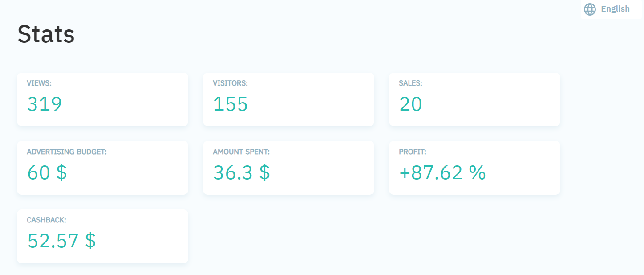Image resolution: width=644 pixels, height=275 pixels.
Task: Select the Sales stat card
Action: 474,99
